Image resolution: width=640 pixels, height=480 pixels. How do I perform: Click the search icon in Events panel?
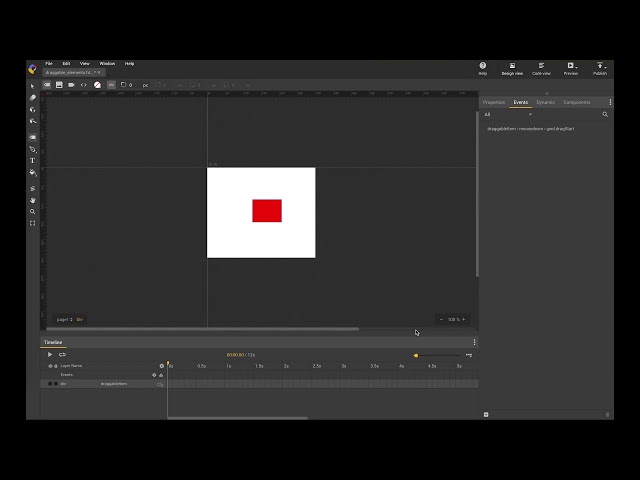tap(605, 114)
